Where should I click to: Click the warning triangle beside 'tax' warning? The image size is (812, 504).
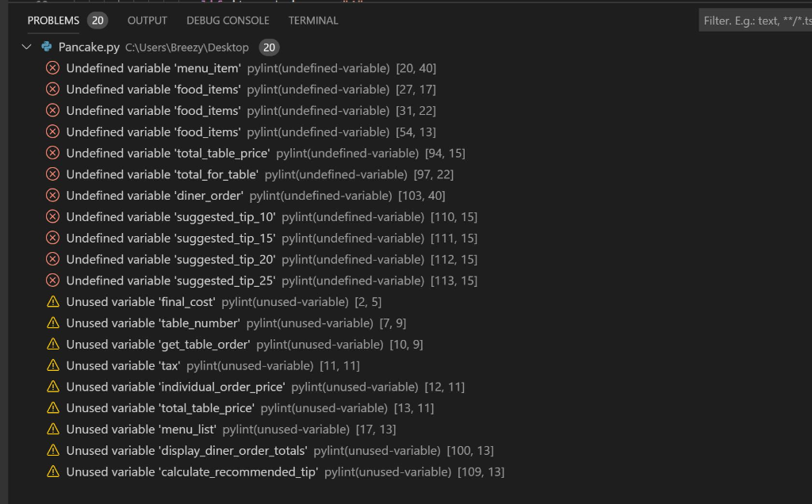click(x=52, y=365)
